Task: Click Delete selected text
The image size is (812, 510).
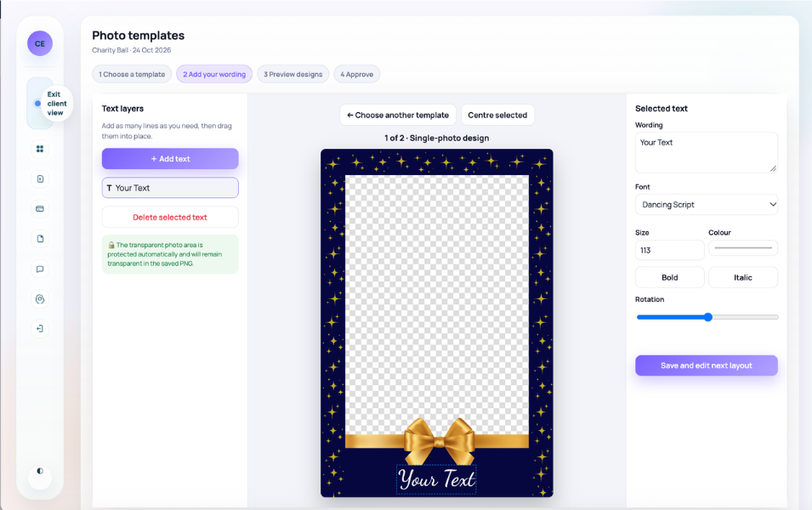Action: point(170,217)
